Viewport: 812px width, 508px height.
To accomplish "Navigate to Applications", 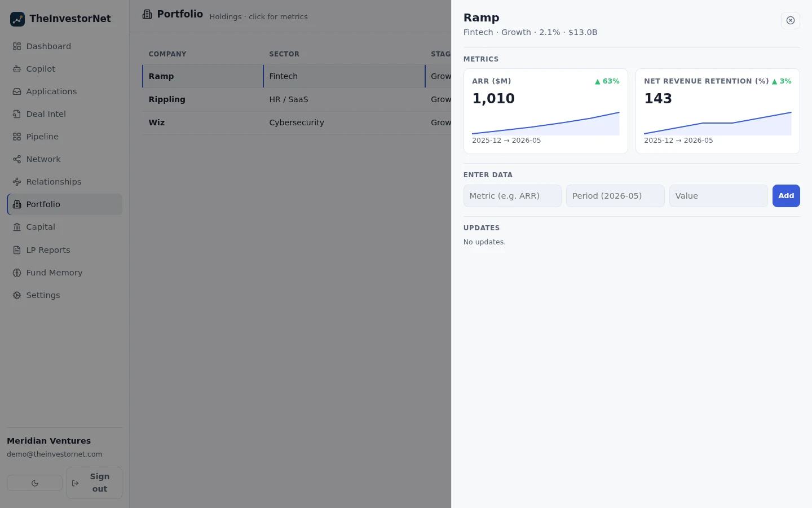I will (64, 91).
